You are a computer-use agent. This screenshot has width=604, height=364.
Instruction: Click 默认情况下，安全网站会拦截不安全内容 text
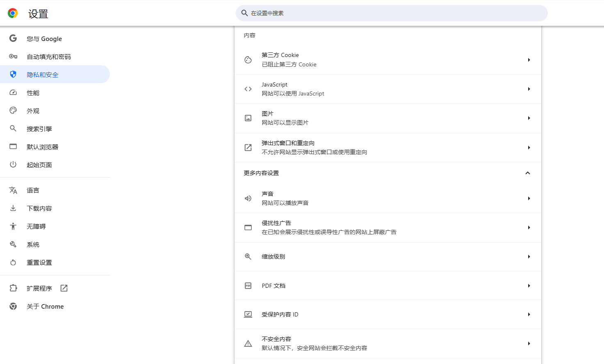click(x=315, y=348)
